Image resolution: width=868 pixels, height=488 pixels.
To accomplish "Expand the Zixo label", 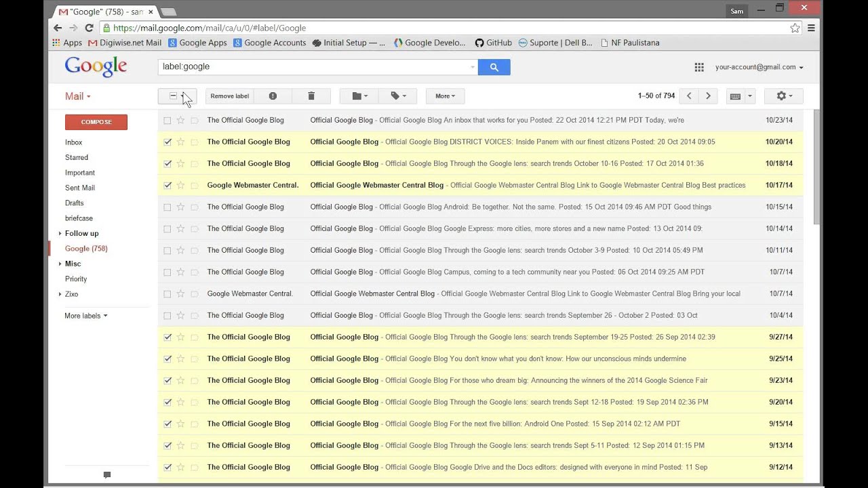I will [x=60, y=294].
